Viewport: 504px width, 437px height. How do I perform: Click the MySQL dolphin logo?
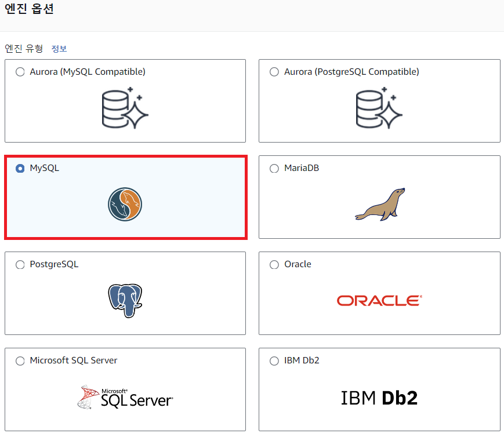click(x=125, y=205)
